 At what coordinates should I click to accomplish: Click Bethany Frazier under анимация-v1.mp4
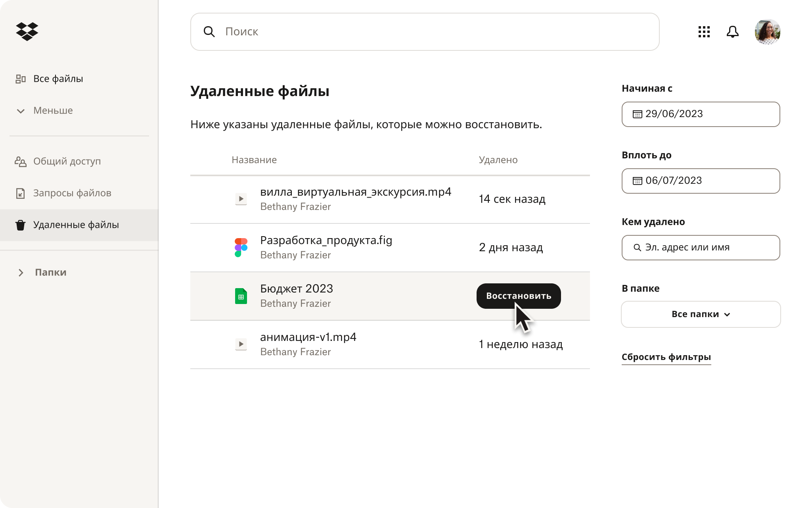[295, 352]
